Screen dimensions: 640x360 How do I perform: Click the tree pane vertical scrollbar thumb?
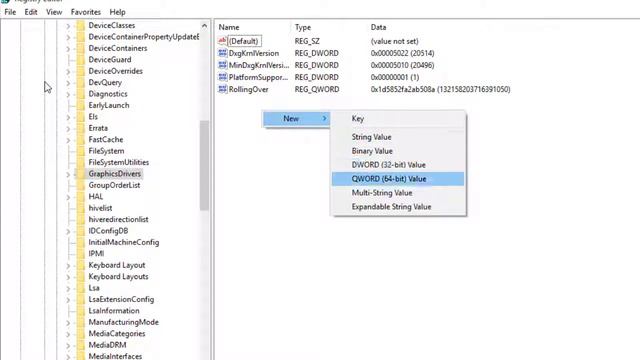(204, 165)
